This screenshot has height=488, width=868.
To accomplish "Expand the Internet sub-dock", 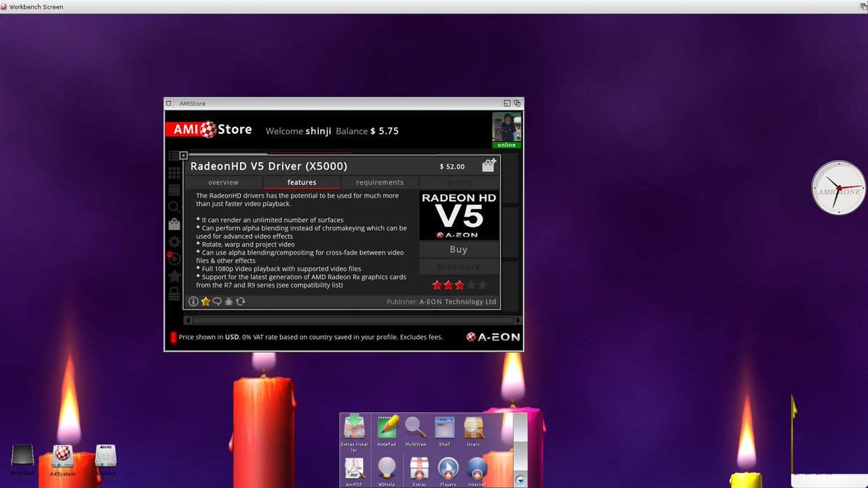I will pos(477,473).
